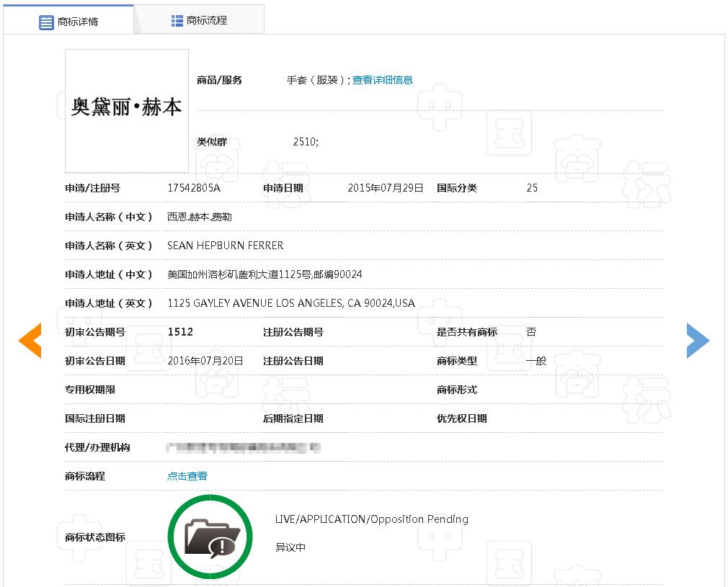Go to previous trademark with orange arrow
The height and width of the screenshot is (587, 728).
point(30,340)
